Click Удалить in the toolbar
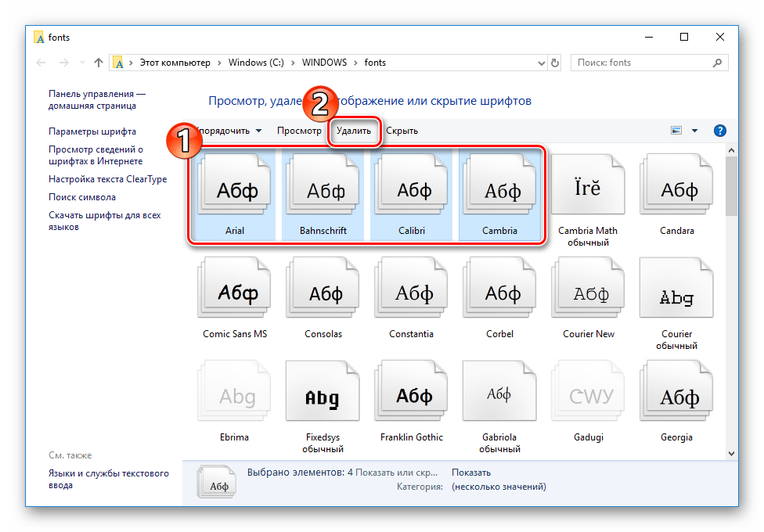The height and width of the screenshot is (532, 764). (354, 131)
